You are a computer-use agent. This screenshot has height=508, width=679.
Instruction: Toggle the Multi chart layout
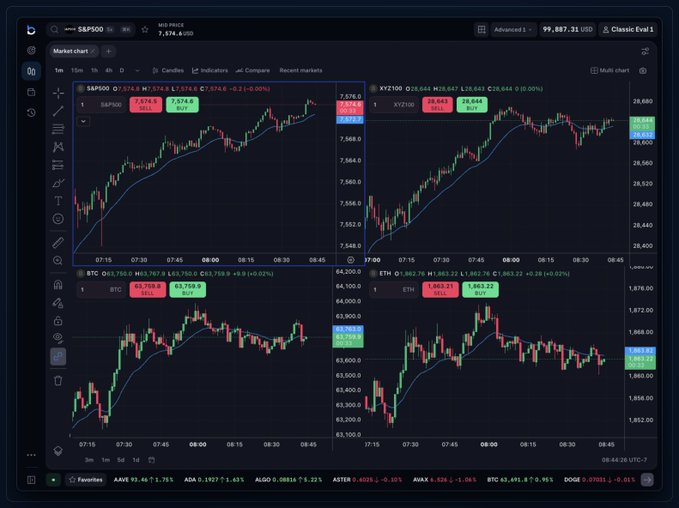610,70
